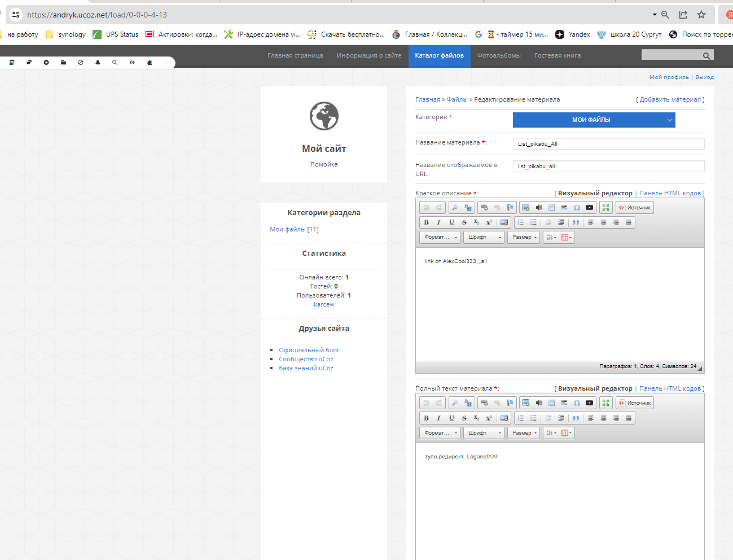The width and height of the screenshot is (733, 560).
Task: Open the bell notifications in the admin bar
Action: 98,63
